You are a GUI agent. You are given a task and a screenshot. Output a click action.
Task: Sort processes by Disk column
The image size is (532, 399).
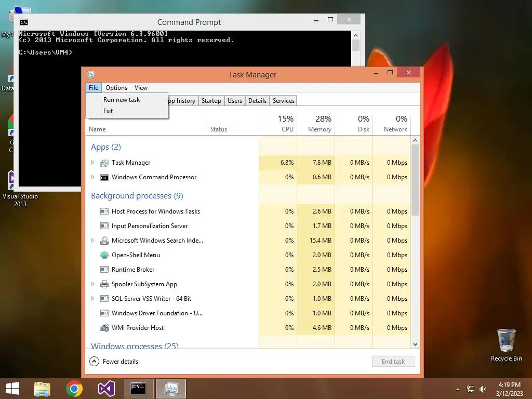coord(354,125)
